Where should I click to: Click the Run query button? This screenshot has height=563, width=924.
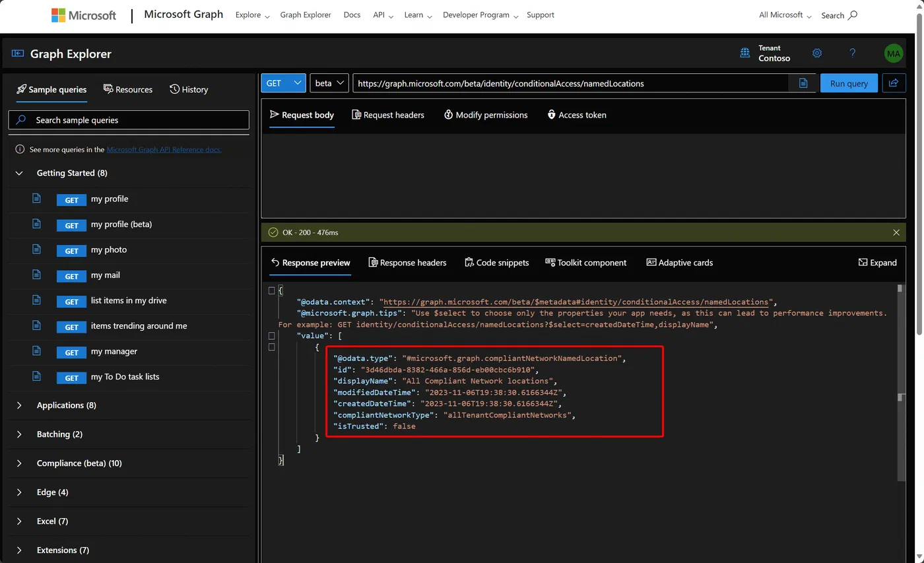click(849, 83)
